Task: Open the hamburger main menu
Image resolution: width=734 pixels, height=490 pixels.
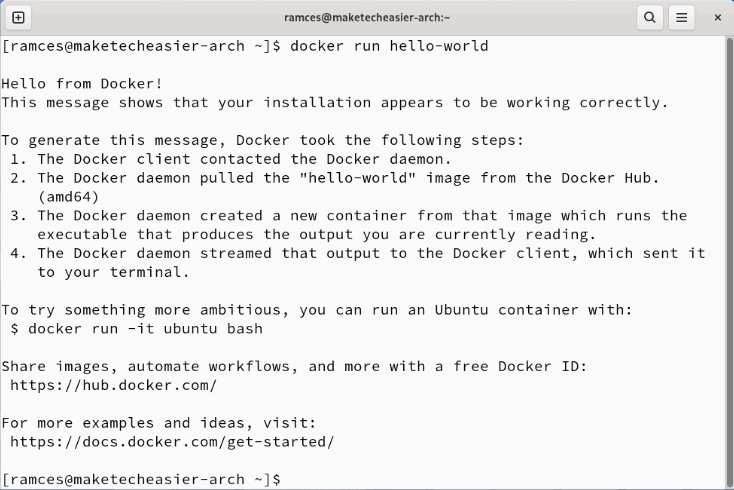Action: 681,17
